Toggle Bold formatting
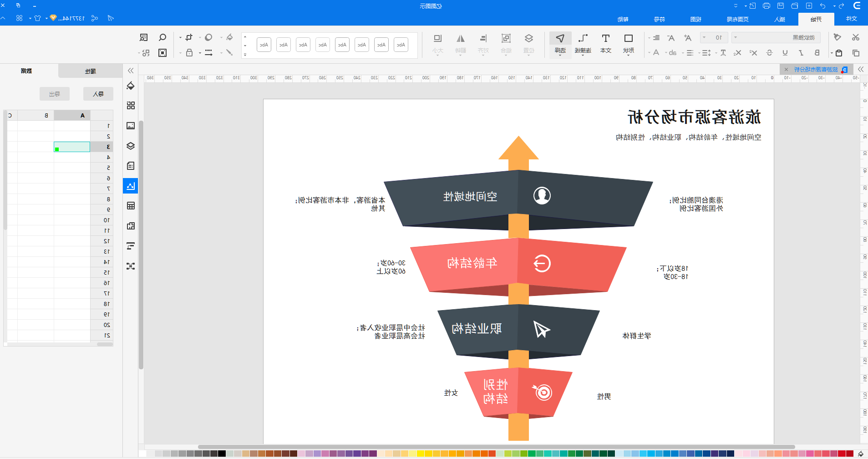Image resolution: width=868 pixels, height=459 pixels. (817, 53)
